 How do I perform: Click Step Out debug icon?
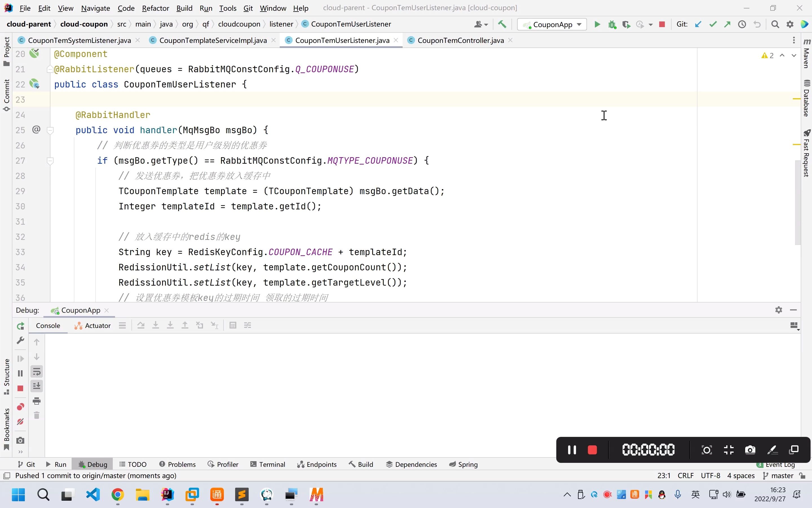pyautogui.click(x=185, y=325)
